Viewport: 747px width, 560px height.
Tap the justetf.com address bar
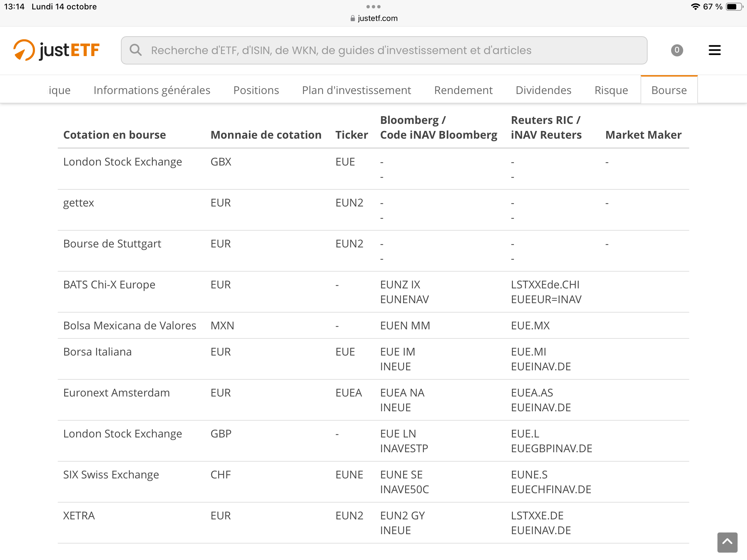point(373,18)
